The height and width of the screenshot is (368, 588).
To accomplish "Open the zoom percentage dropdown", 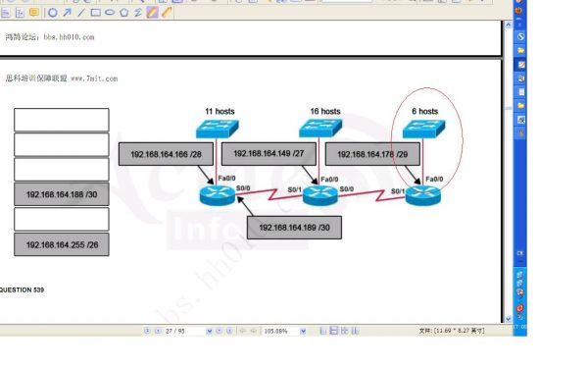I will point(303,331).
